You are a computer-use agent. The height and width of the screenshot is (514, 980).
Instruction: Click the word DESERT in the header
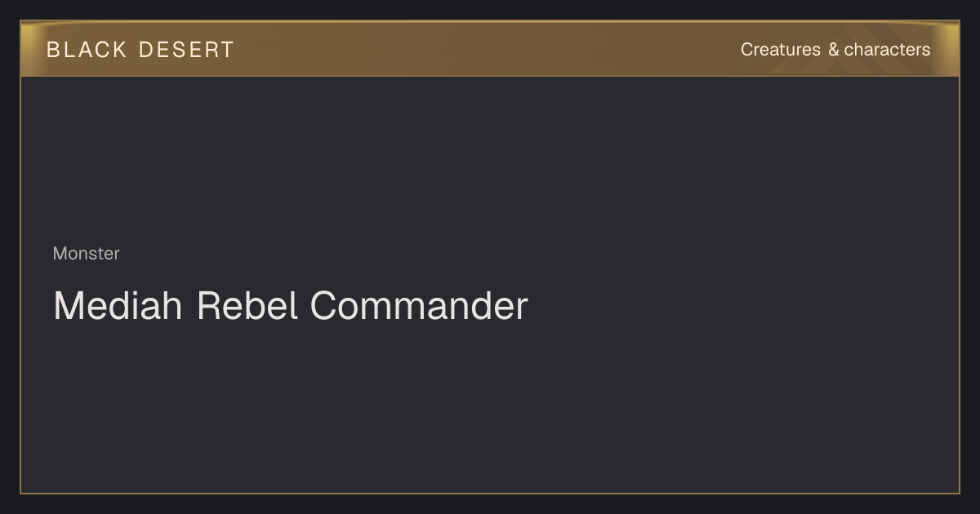186,50
